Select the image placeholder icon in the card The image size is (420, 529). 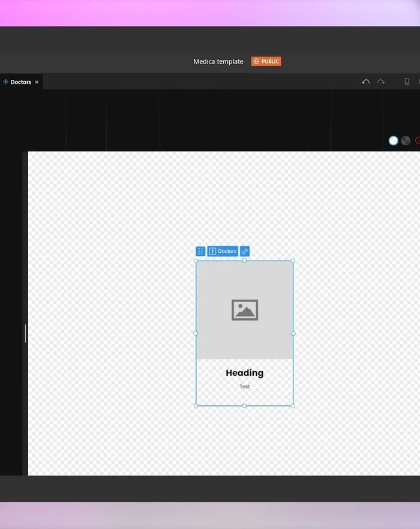pos(245,310)
